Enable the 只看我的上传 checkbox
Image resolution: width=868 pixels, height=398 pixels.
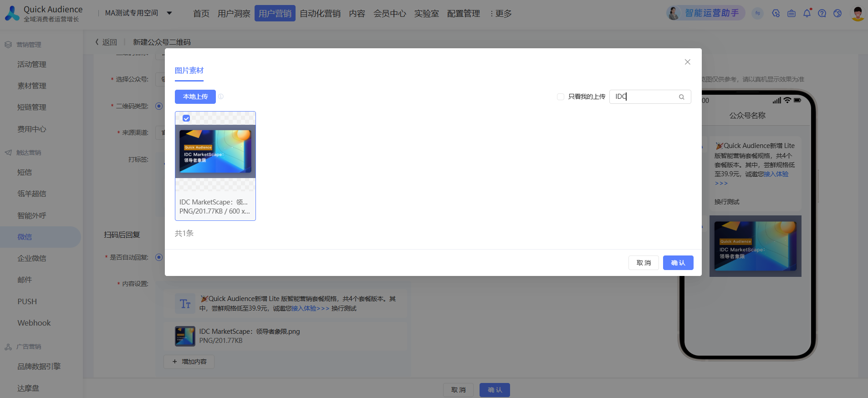(561, 97)
